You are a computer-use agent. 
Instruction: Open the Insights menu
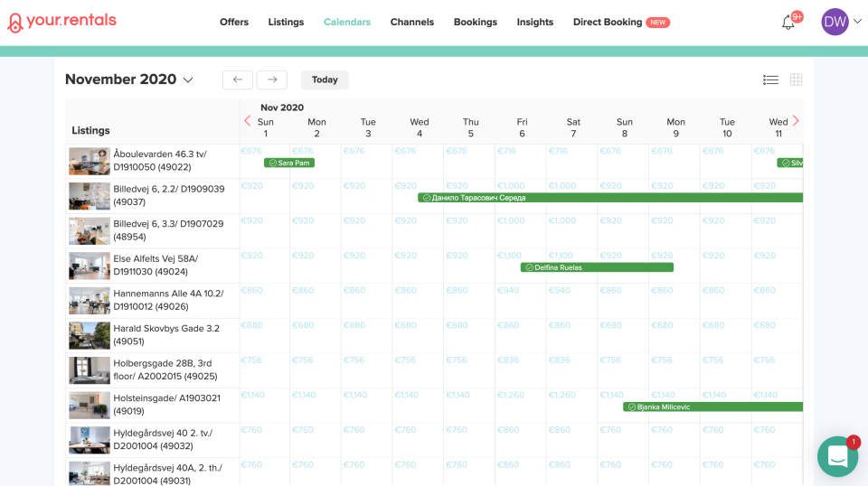tap(534, 22)
